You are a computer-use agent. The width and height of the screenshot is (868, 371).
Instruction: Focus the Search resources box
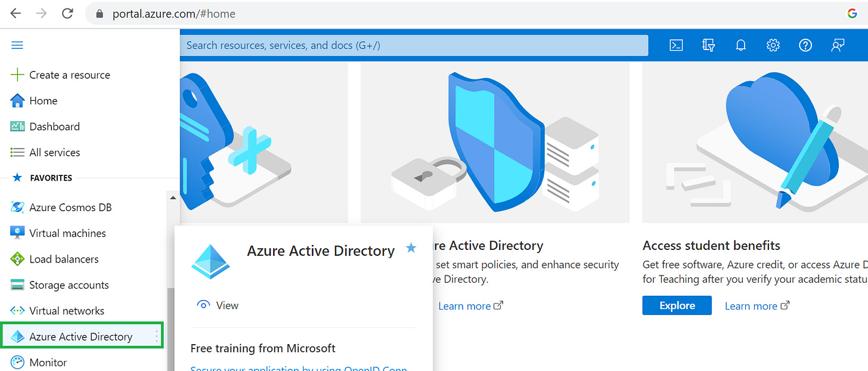(414, 45)
